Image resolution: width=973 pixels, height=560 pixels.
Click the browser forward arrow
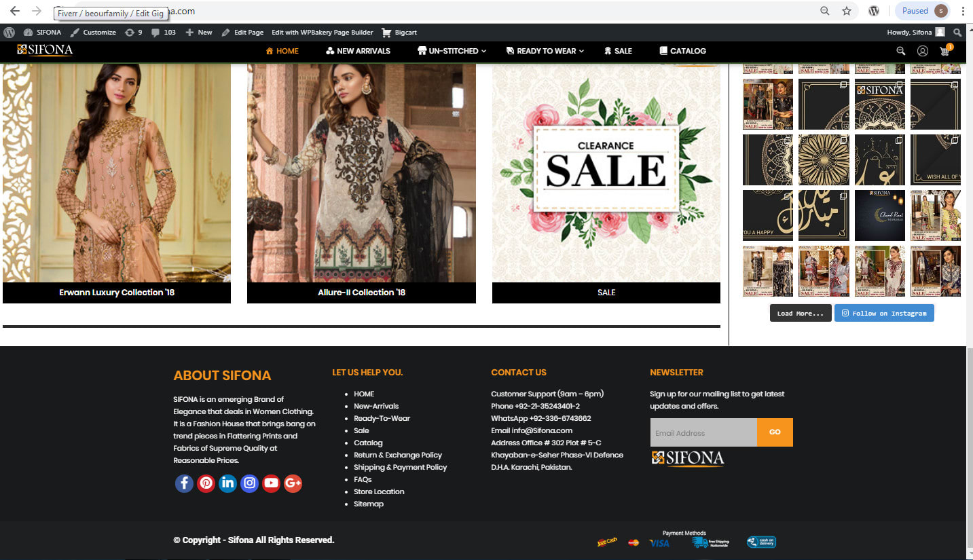pos(37,11)
